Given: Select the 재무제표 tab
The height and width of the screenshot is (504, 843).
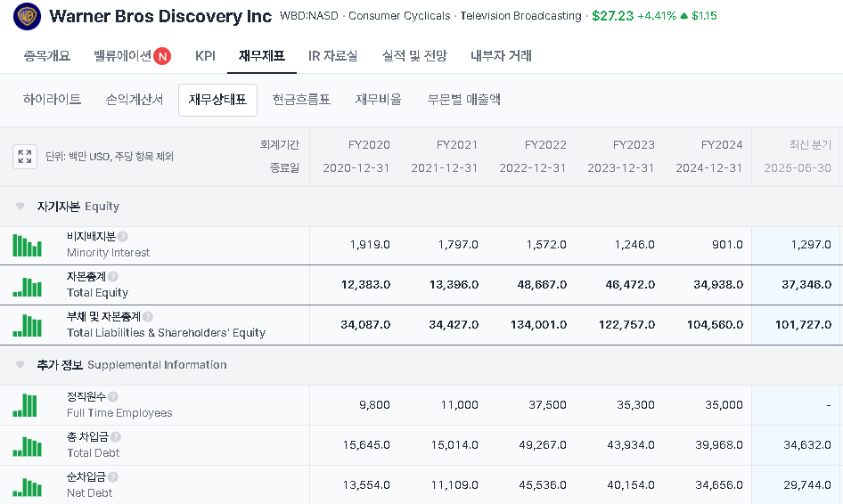Looking at the screenshot, I should (262, 56).
